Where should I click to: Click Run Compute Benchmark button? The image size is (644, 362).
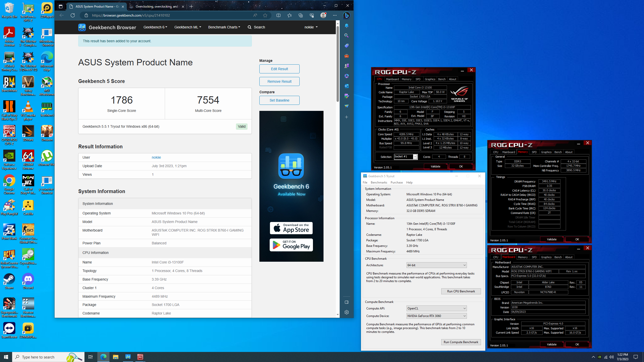click(x=461, y=342)
